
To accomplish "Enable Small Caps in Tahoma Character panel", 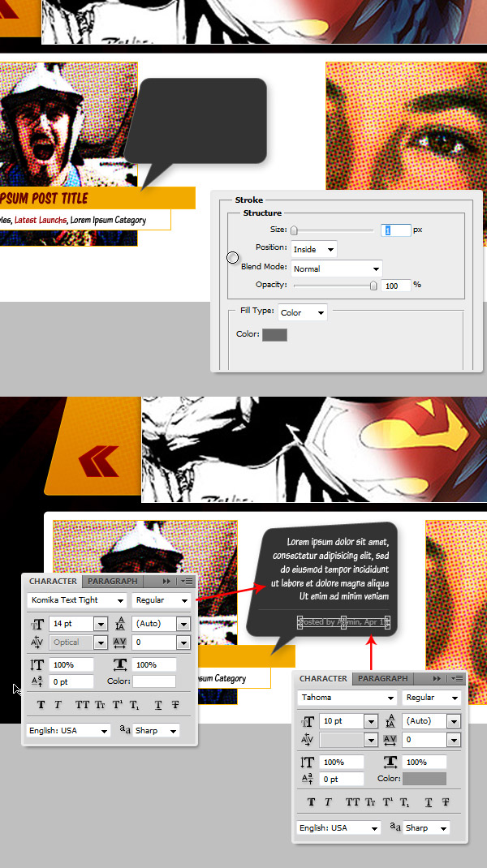I will [370, 801].
